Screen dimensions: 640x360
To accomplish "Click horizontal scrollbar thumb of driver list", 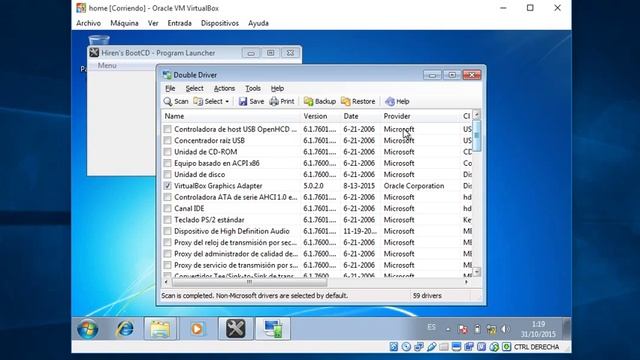I will click(x=249, y=282).
